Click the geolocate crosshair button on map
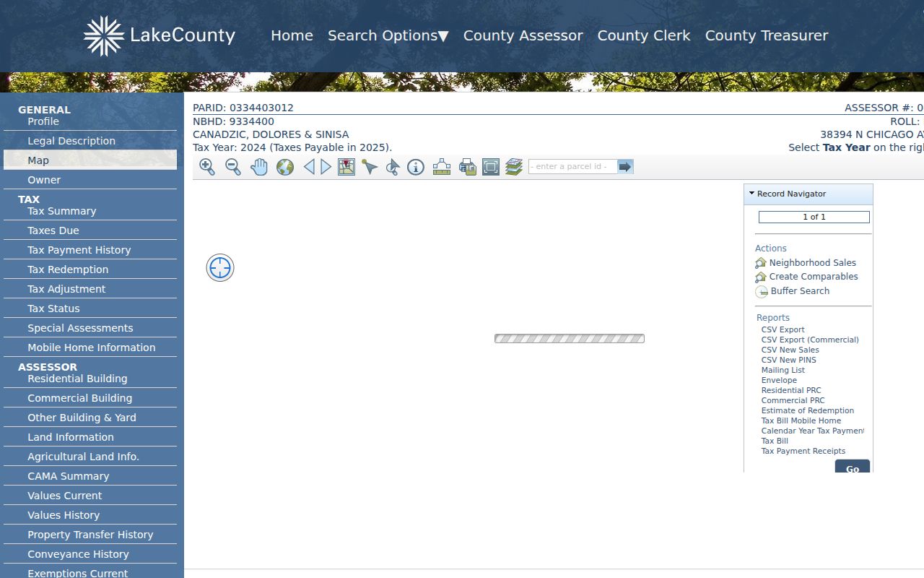Screen dimensions: 924x578 (x=220, y=268)
